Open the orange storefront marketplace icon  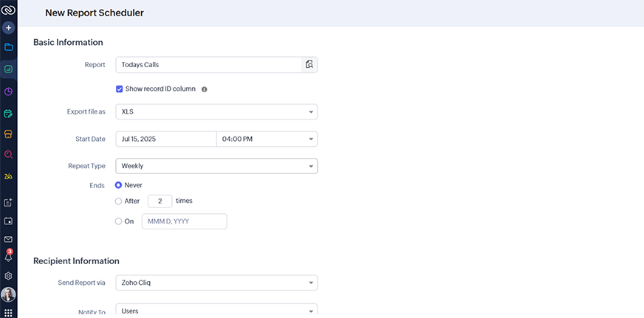tap(8, 134)
